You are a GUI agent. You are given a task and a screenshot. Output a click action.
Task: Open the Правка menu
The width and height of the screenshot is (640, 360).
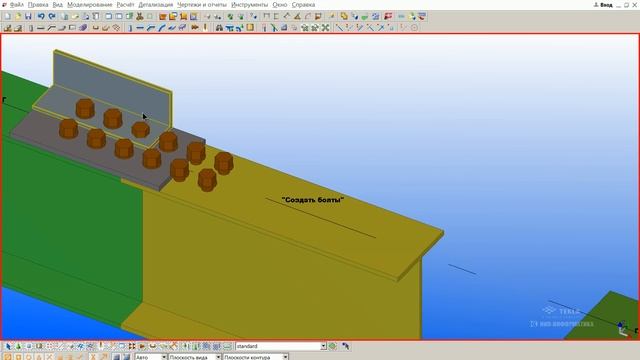coord(38,5)
